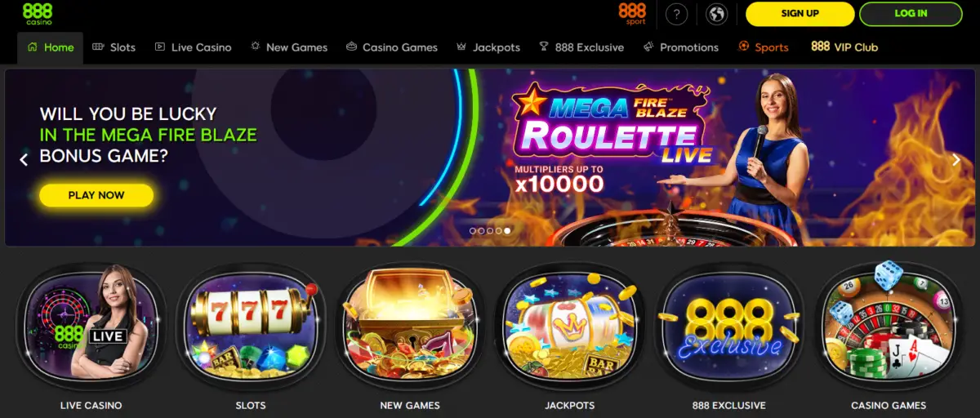Open the help question mark icon
Image resolution: width=980 pixels, height=418 pixels.
point(677,14)
